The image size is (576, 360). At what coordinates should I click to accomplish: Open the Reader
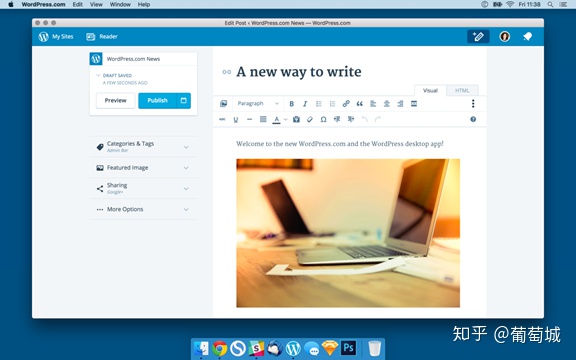click(x=102, y=36)
